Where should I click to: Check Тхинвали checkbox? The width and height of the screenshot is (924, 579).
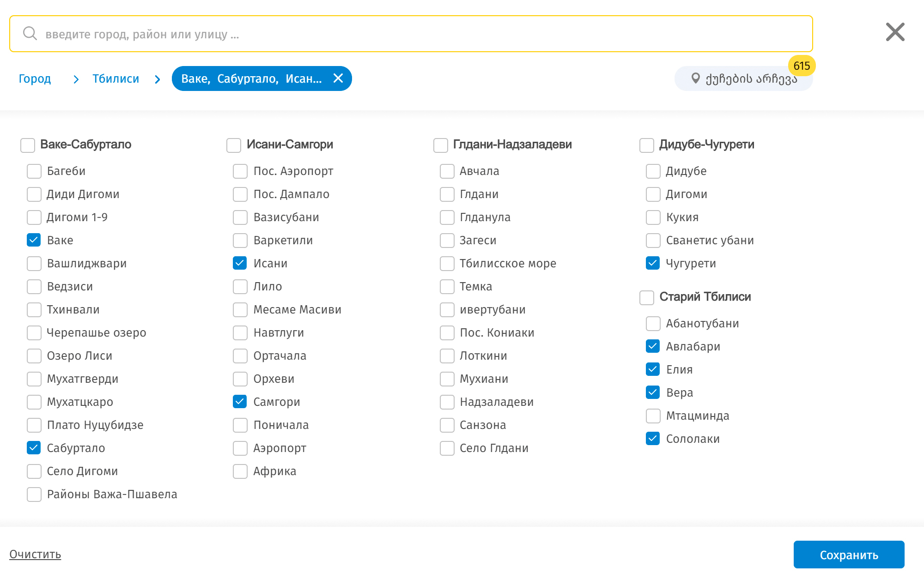point(34,310)
